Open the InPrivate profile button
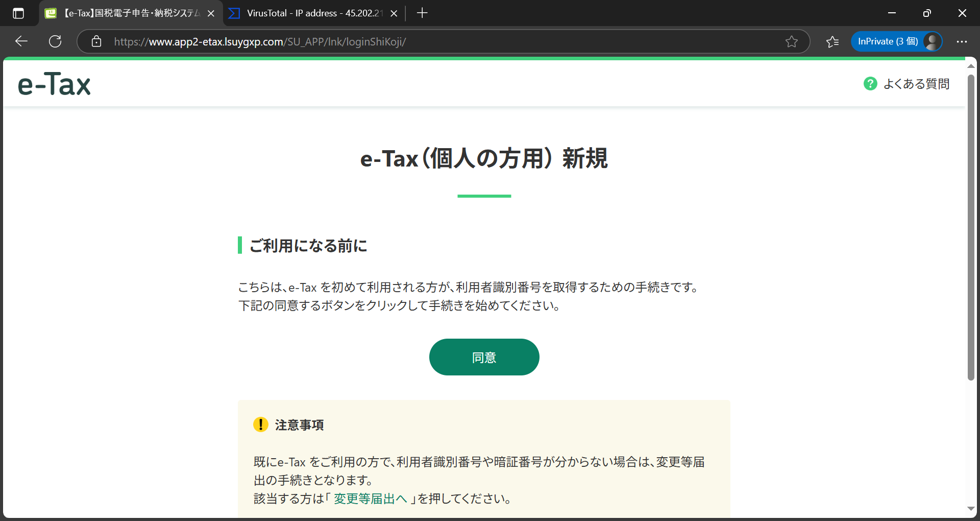Screen dimensions: 980x521 (896, 41)
